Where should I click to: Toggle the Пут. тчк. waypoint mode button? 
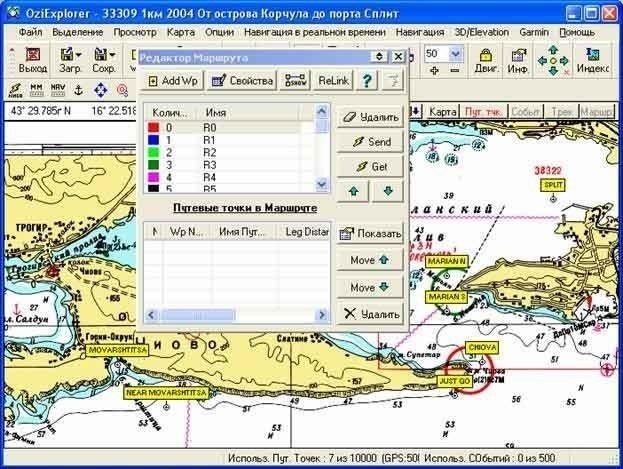pyautogui.click(x=483, y=112)
